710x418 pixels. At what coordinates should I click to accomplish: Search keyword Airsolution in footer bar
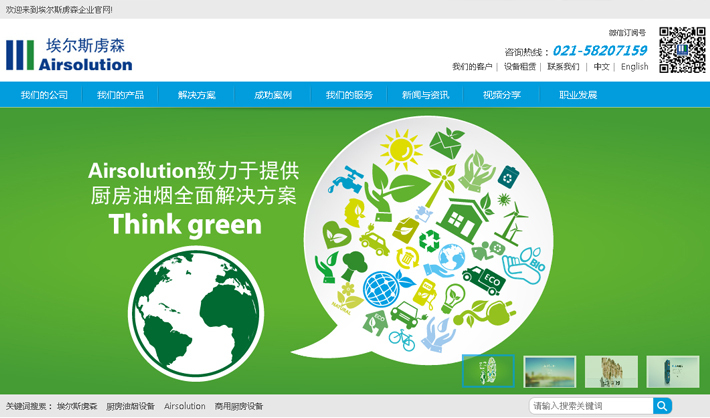(185, 406)
